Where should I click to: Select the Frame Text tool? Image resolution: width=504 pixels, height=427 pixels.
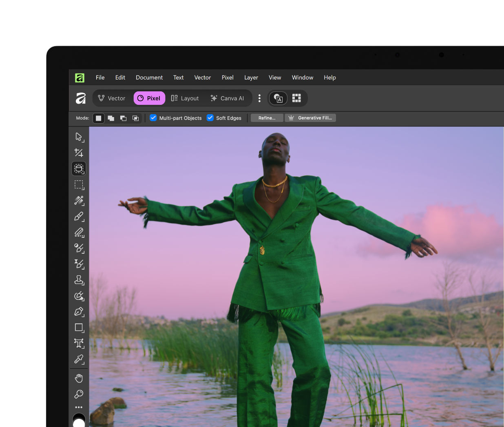pos(79,343)
